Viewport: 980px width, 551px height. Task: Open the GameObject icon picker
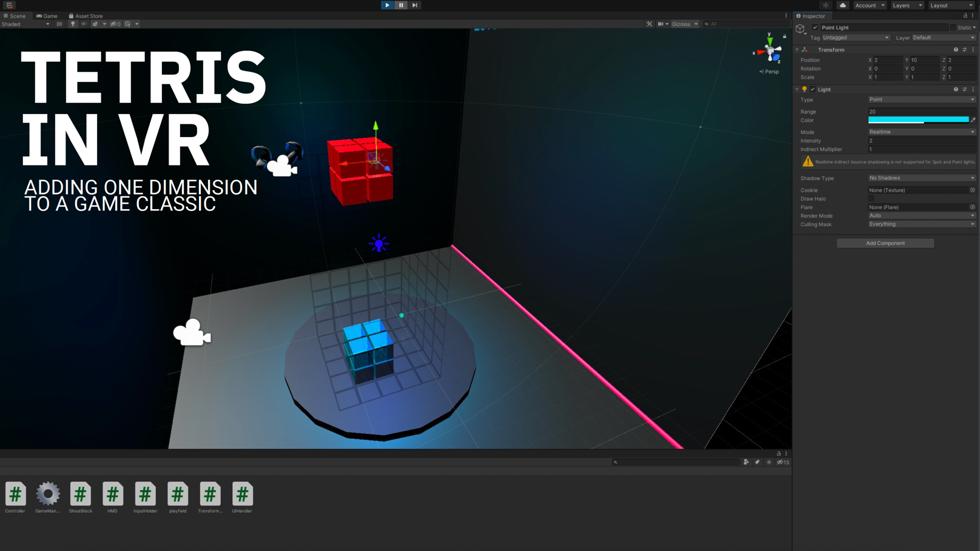(800, 29)
